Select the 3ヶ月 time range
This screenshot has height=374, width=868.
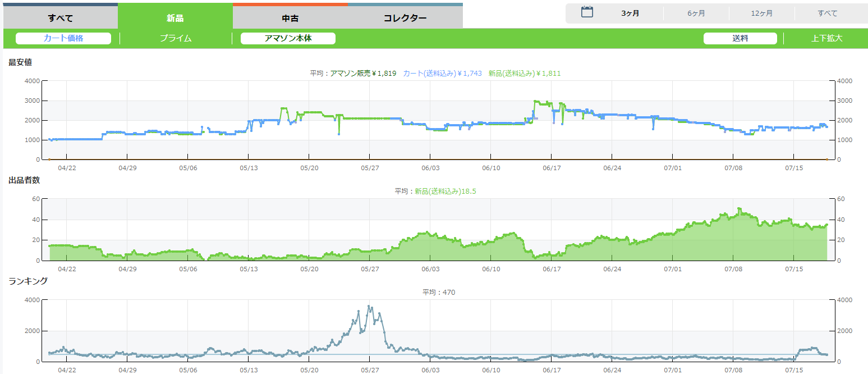pos(630,13)
